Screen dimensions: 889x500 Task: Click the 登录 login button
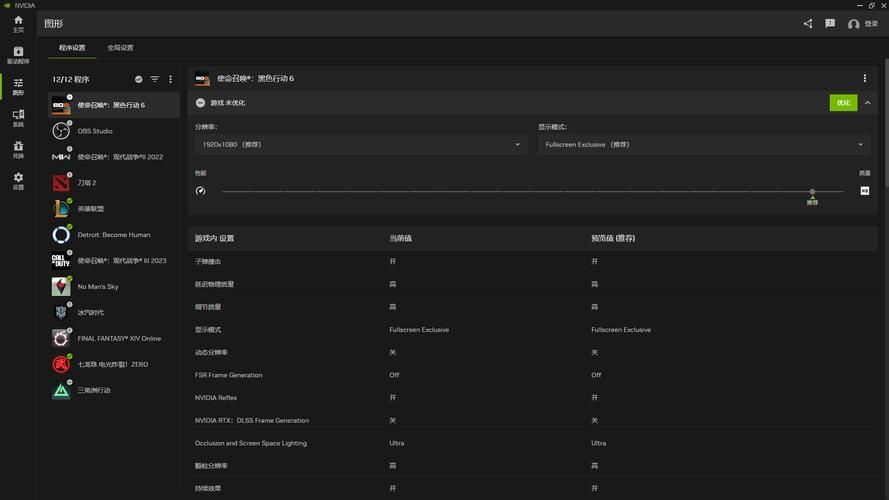coord(863,24)
